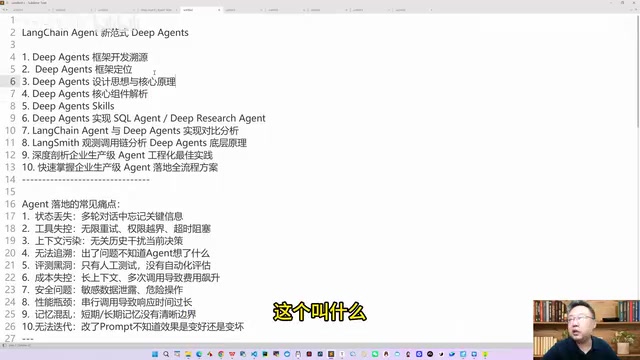Click the heading "Agent 落地的常见痛点:"
The width and height of the screenshot is (640, 360).
pos(71,204)
